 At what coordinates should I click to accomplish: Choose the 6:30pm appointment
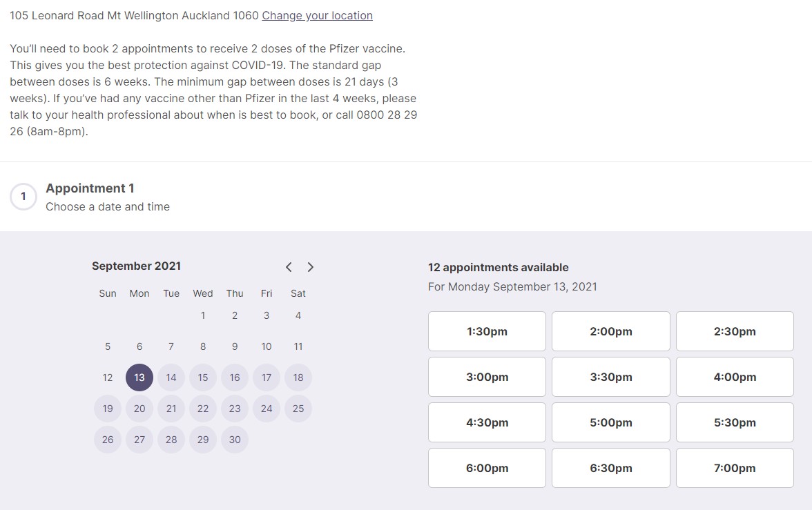610,468
